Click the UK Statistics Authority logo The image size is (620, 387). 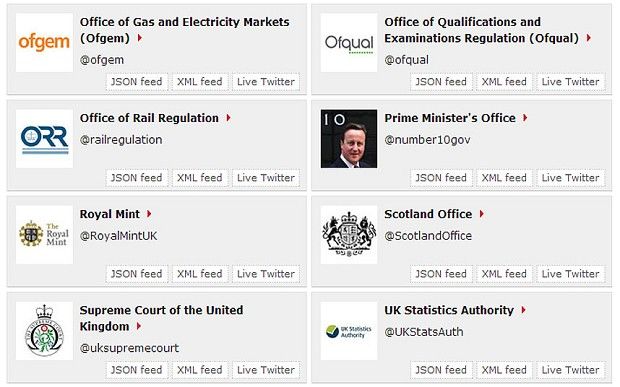349,331
